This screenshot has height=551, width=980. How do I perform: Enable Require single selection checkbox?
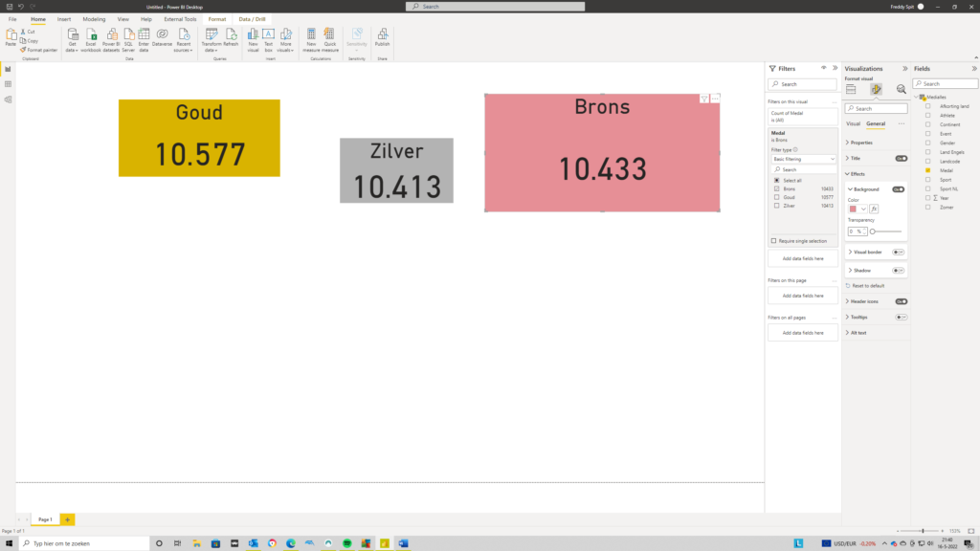pyautogui.click(x=774, y=241)
